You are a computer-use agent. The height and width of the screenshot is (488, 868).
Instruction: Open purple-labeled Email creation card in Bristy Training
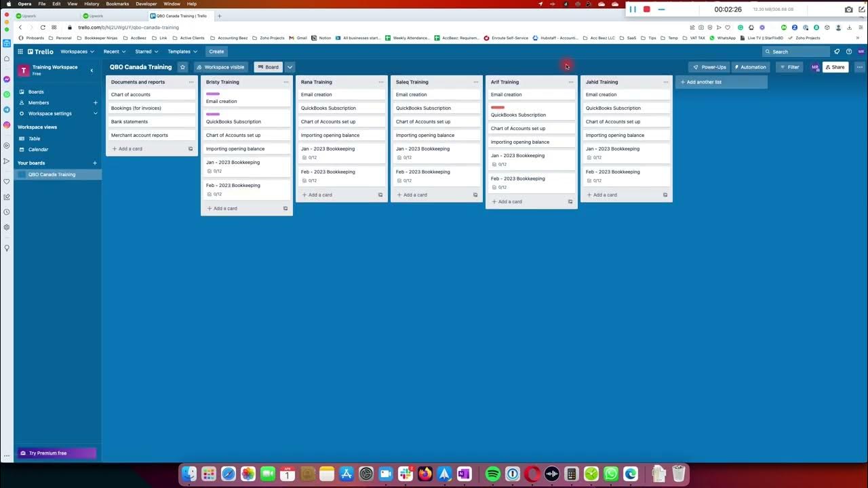[x=247, y=98]
